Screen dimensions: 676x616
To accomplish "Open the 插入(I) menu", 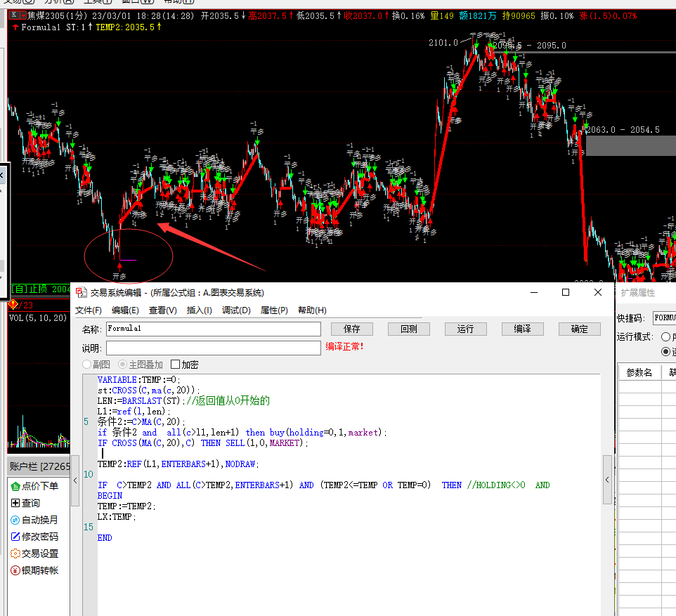I will (199, 310).
